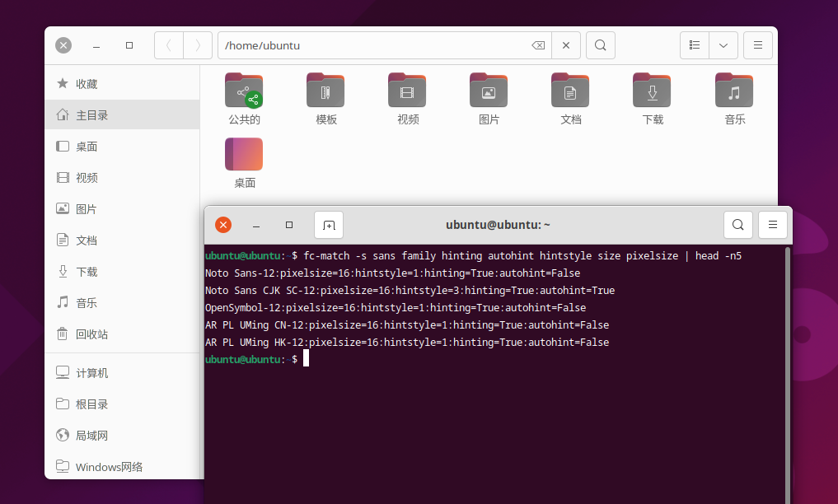Go to 文档 in the sidebar
The image size is (838, 504).
click(123, 240)
